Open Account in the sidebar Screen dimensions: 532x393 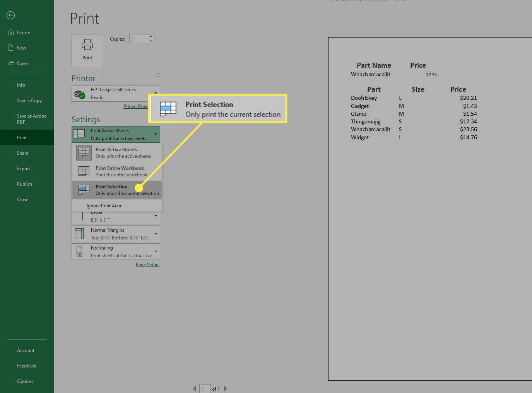pyautogui.click(x=26, y=350)
